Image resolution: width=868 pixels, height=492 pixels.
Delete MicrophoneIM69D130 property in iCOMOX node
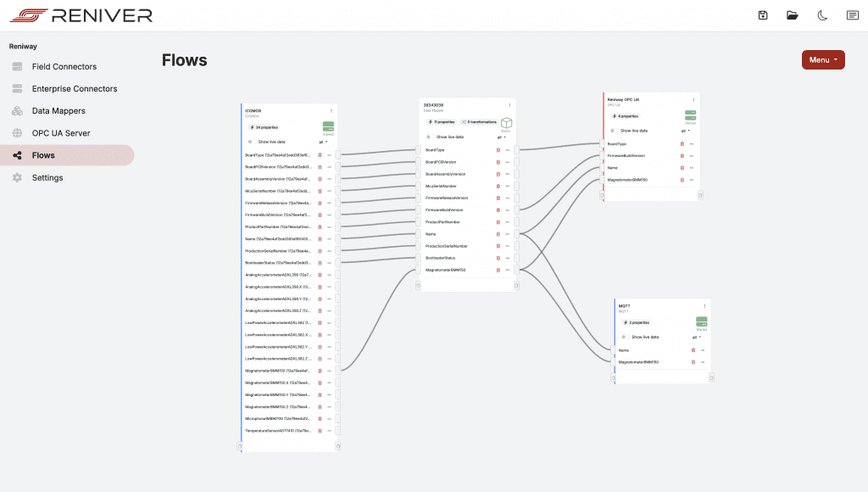(x=320, y=419)
